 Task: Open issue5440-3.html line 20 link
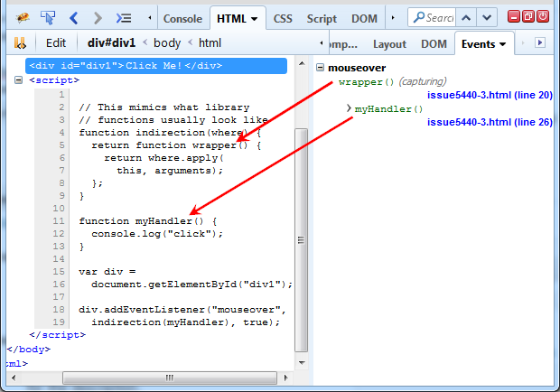[x=490, y=95]
